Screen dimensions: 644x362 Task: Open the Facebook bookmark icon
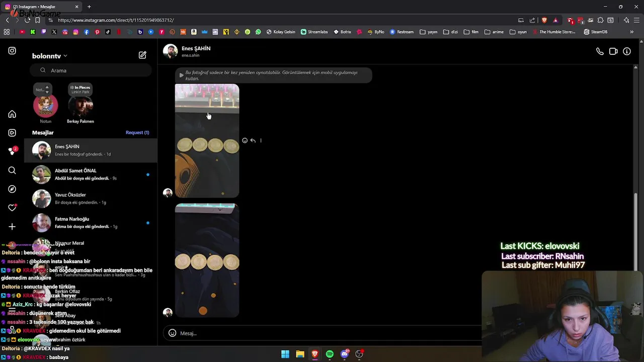click(x=87, y=32)
